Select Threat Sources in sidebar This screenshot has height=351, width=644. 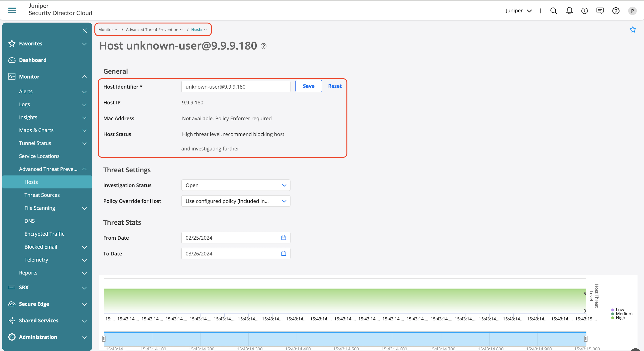42,195
